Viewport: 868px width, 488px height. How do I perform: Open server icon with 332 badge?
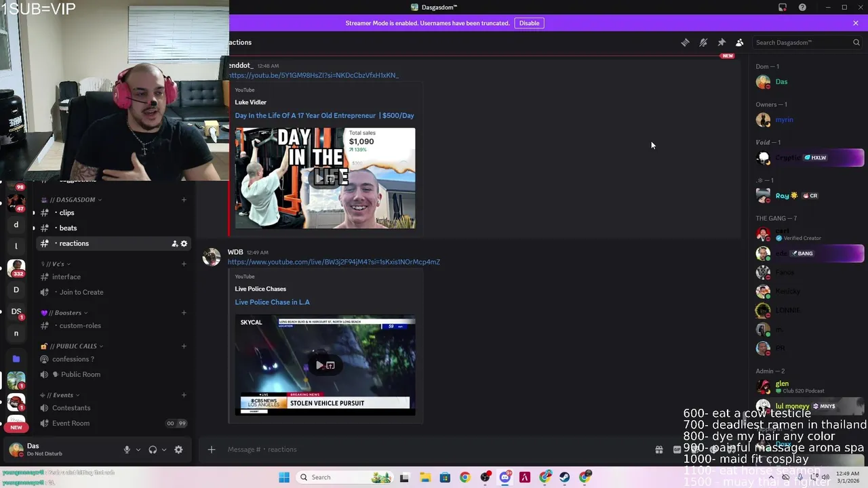tap(16, 268)
